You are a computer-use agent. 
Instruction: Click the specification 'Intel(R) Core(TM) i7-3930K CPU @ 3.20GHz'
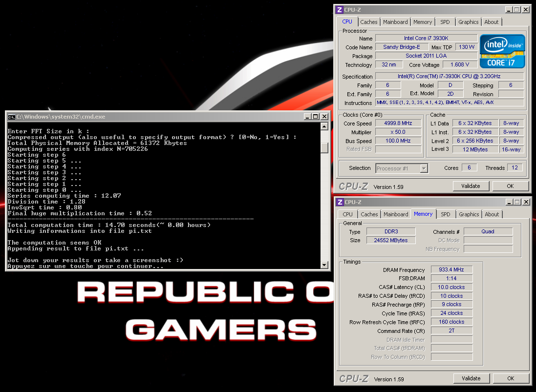pos(449,76)
